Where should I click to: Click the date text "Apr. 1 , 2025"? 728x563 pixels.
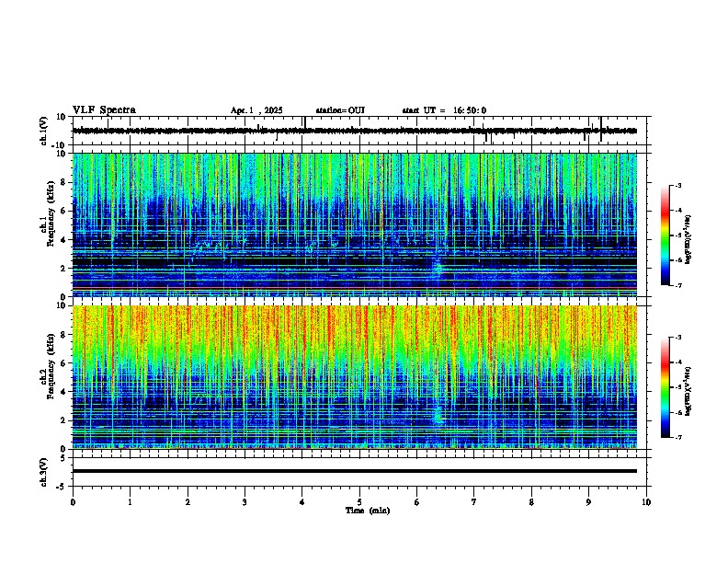click(x=256, y=110)
